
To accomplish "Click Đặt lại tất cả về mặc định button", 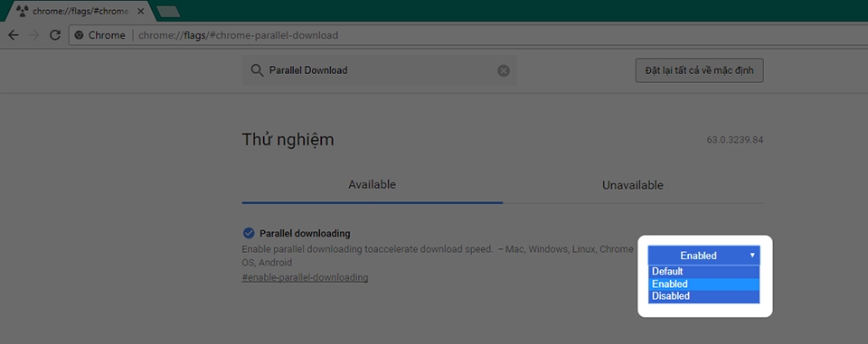I will coord(699,70).
